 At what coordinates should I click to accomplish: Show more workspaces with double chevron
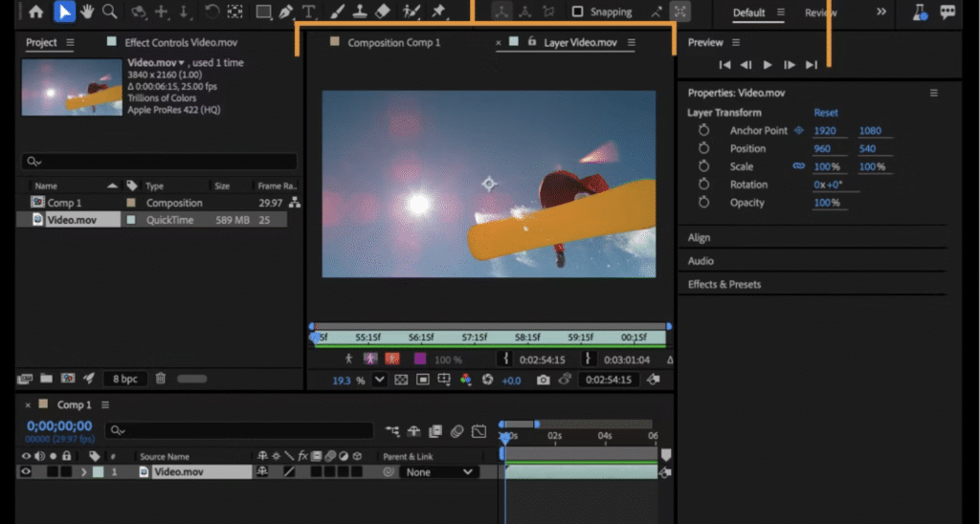(881, 11)
